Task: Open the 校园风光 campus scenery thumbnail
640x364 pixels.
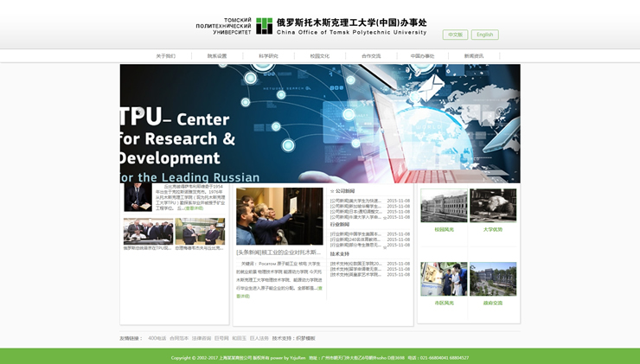Action: [444, 206]
